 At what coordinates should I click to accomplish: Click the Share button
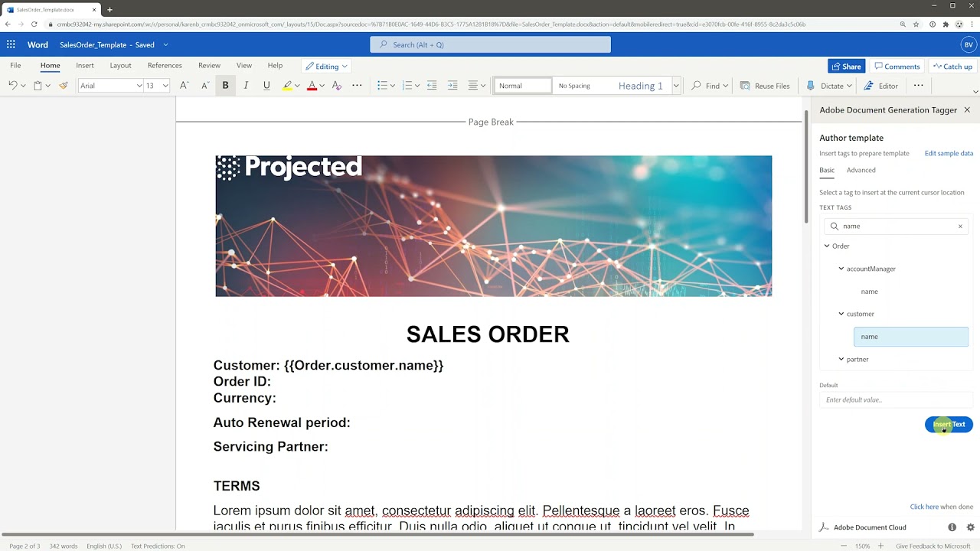[846, 67]
